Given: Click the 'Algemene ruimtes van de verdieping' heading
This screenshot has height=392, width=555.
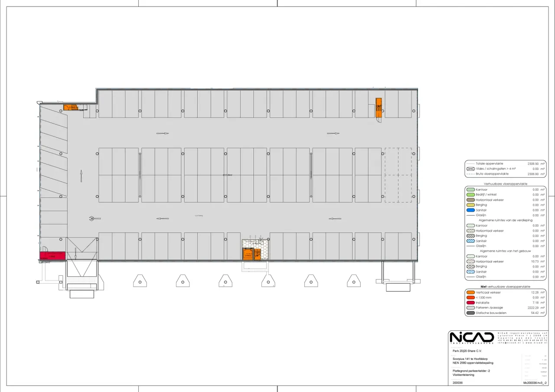Looking at the screenshot, I should coord(506,220).
